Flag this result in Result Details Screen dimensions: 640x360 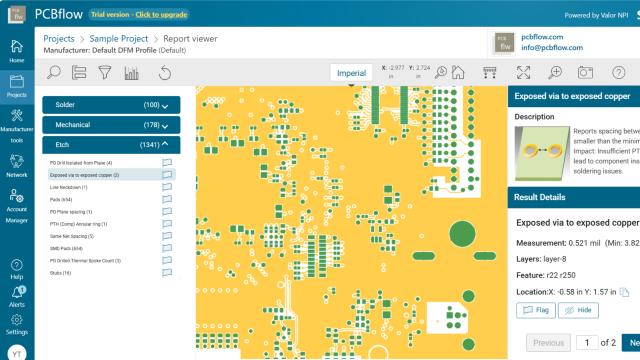click(536, 310)
